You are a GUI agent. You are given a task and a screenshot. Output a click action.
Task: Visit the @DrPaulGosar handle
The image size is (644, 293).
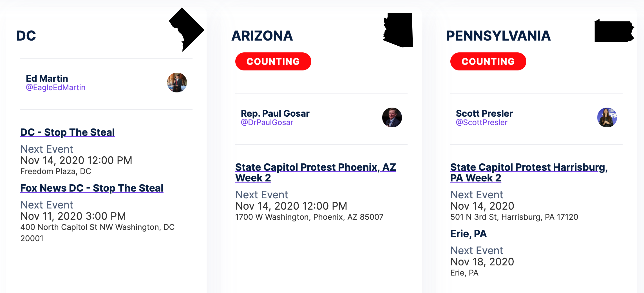click(267, 123)
